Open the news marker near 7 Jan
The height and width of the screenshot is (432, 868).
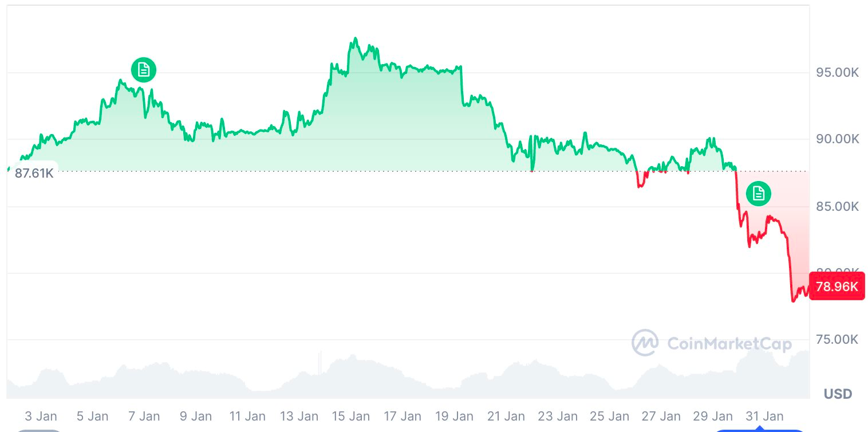pyautogui.click(x=144, y=70)
